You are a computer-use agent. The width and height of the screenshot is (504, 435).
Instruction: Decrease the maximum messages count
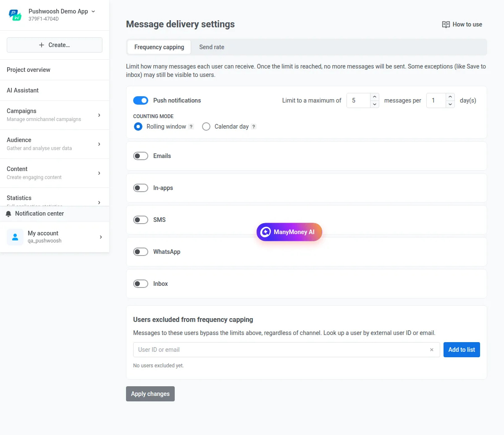(375, 104)
